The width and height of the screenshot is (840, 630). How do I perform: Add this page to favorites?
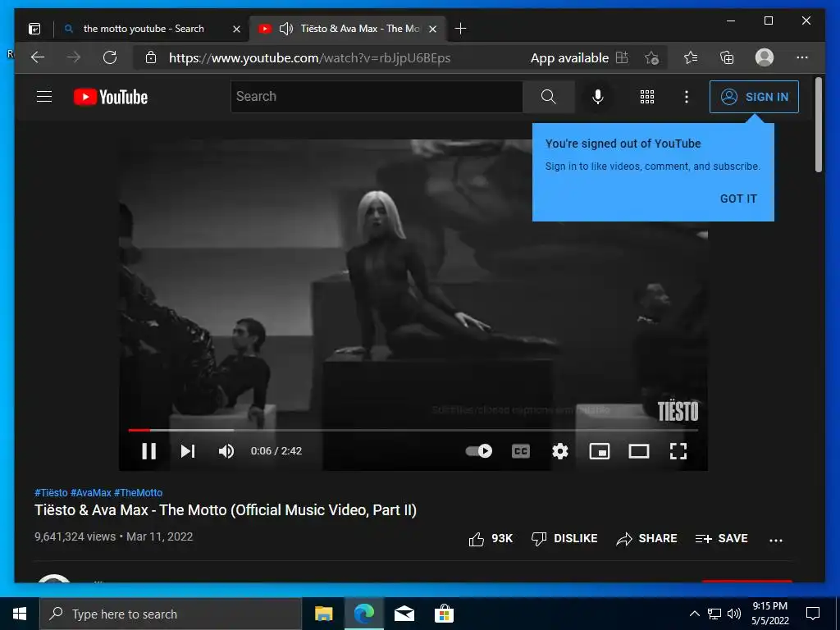coord(651,57)
